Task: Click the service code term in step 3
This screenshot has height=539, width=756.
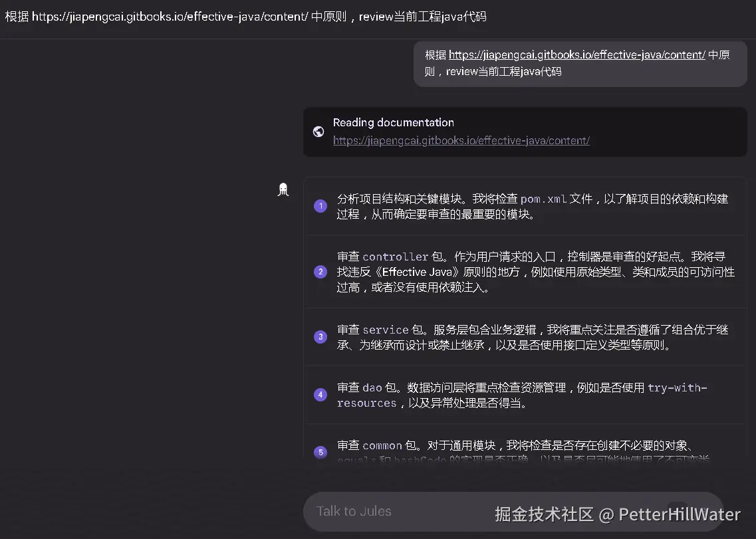Action: [x=385, y=330]
